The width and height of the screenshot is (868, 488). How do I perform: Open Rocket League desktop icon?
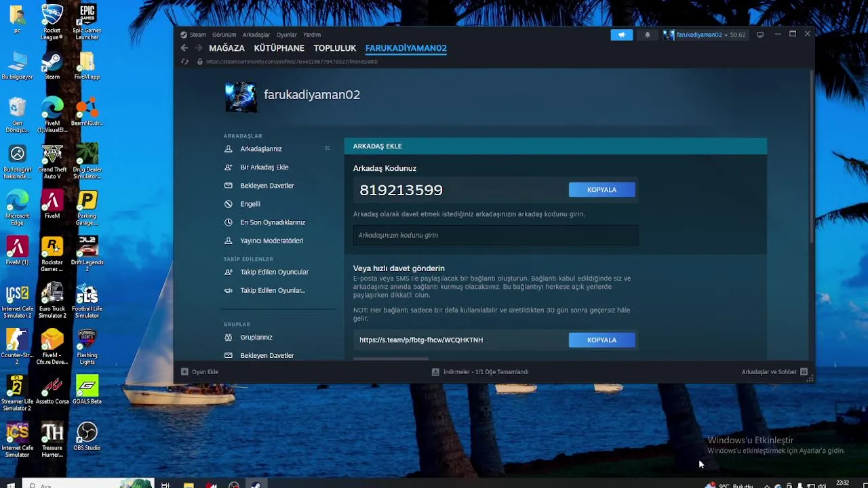pos(52,22)
